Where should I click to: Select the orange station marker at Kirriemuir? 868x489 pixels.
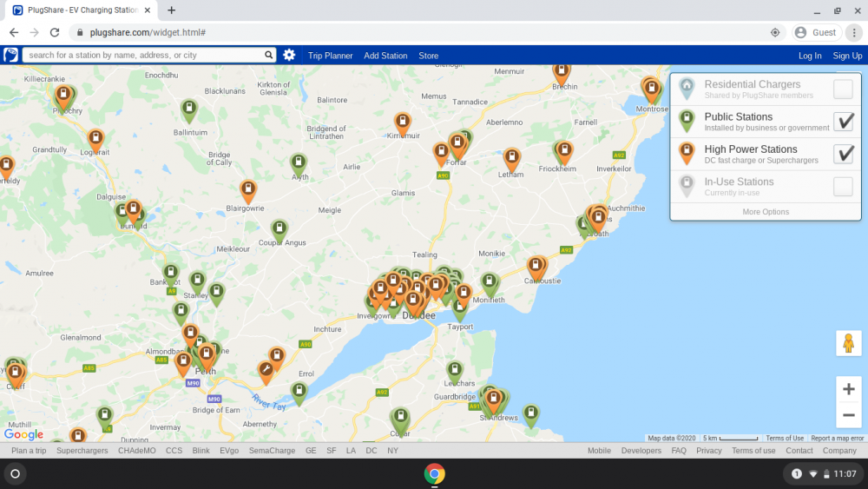(403, 124)
